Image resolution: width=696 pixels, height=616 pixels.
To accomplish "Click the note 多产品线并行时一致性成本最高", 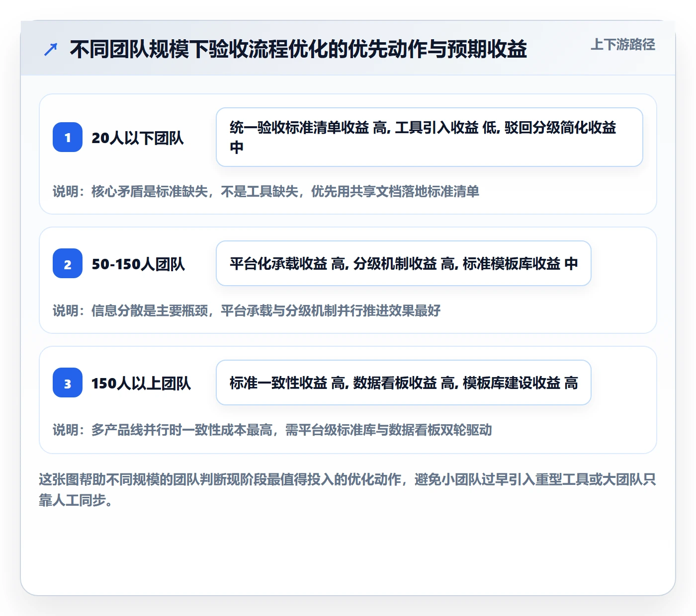I will click(272, 430).
